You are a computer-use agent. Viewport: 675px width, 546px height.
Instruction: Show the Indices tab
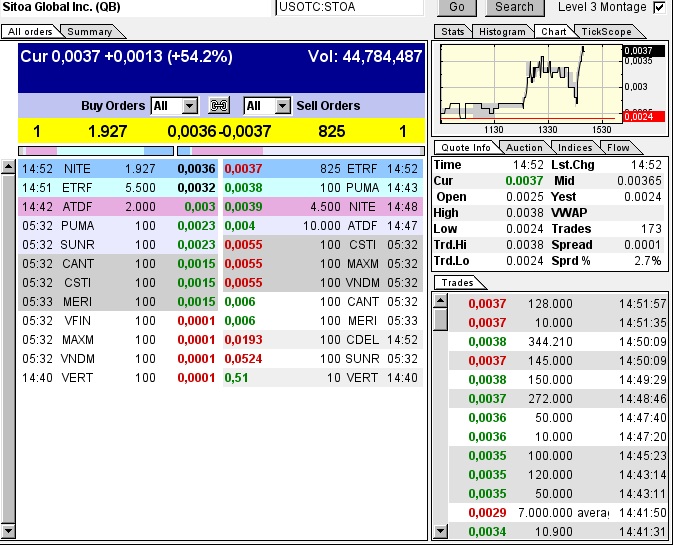(575, 148)
